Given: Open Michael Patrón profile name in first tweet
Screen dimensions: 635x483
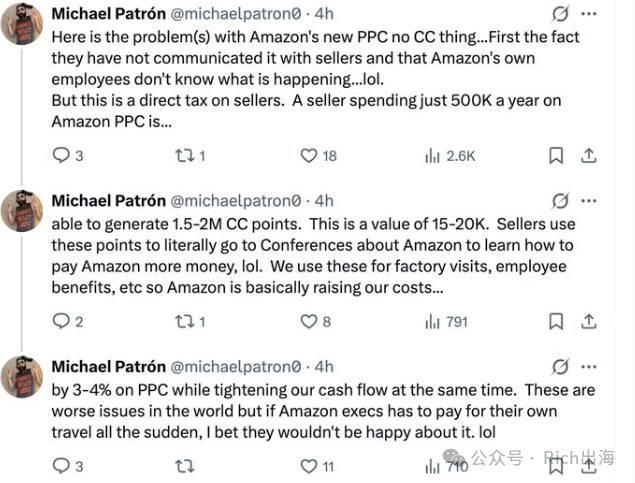Looking at the screenshot, I should tap(109, 14).
